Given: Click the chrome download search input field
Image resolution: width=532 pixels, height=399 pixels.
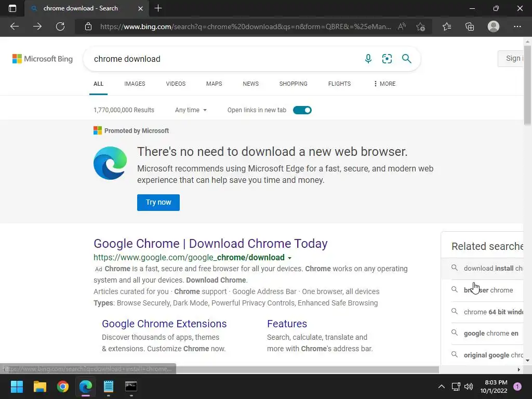Looking at the screenshot, I should tap(224, 59).
